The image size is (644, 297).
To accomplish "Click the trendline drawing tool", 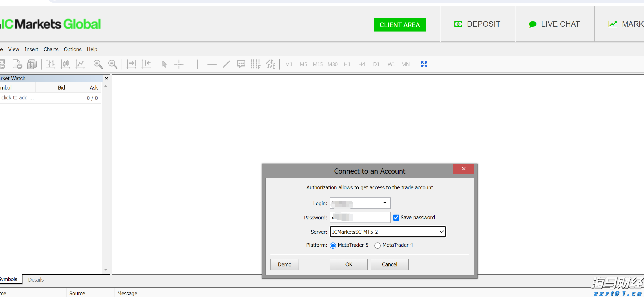I will pyautogui.click(x=226, y=64).
